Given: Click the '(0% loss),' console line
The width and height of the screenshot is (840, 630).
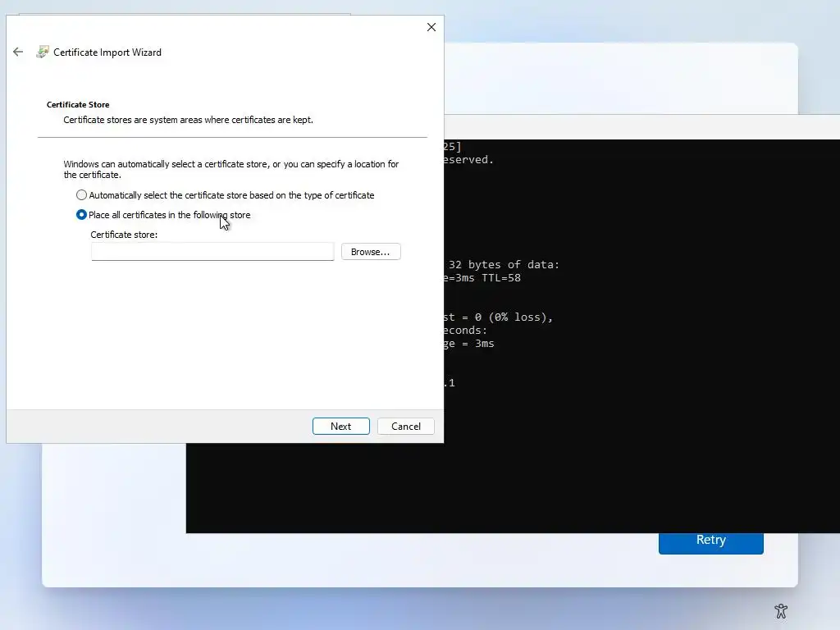Looking at the screenshot, I should tap(519, 317).
